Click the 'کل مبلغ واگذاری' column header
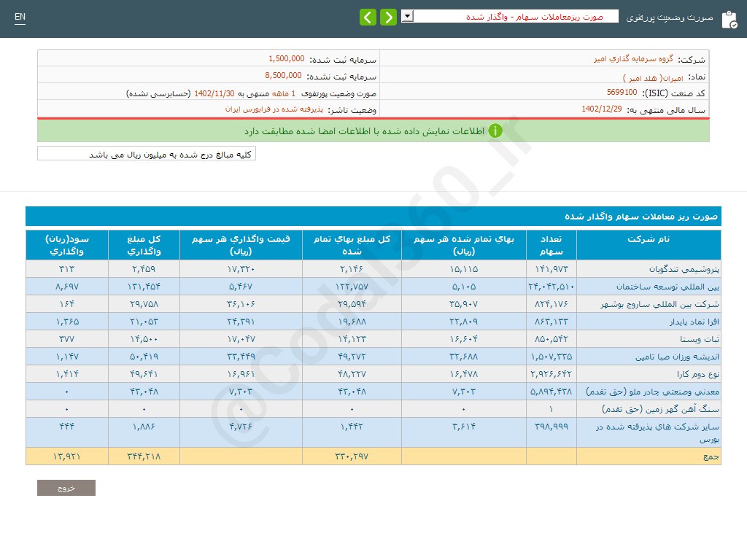Image resolution: width=747 pixels, height=560 pixels. coord(144,245)
